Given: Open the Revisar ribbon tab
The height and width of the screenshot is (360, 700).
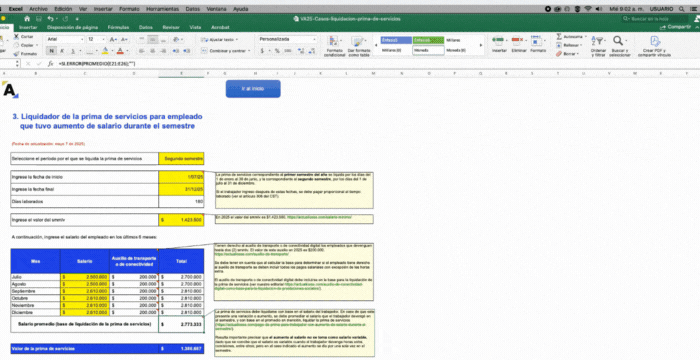Looking at the screenshot, I should [x=171, y=27].
